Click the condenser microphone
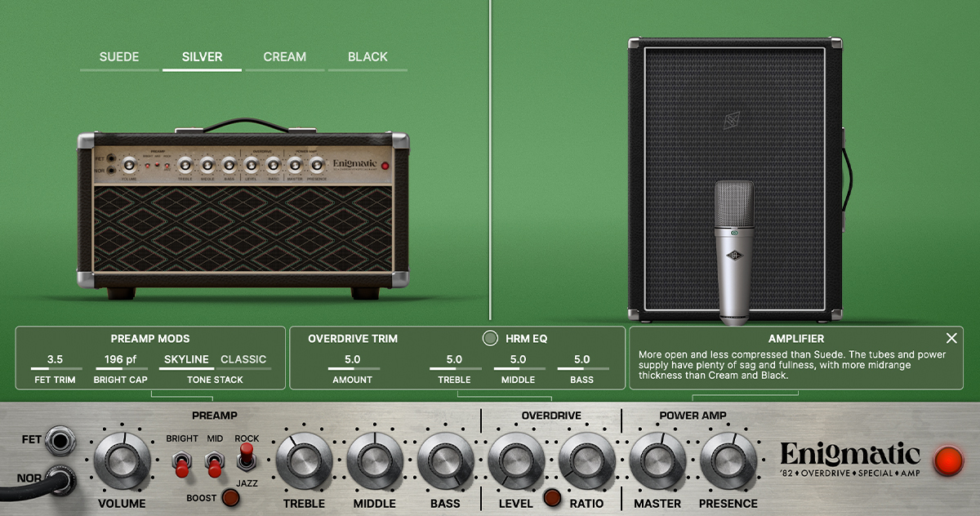The image size is (980, 516). click(x=734, y=252)
